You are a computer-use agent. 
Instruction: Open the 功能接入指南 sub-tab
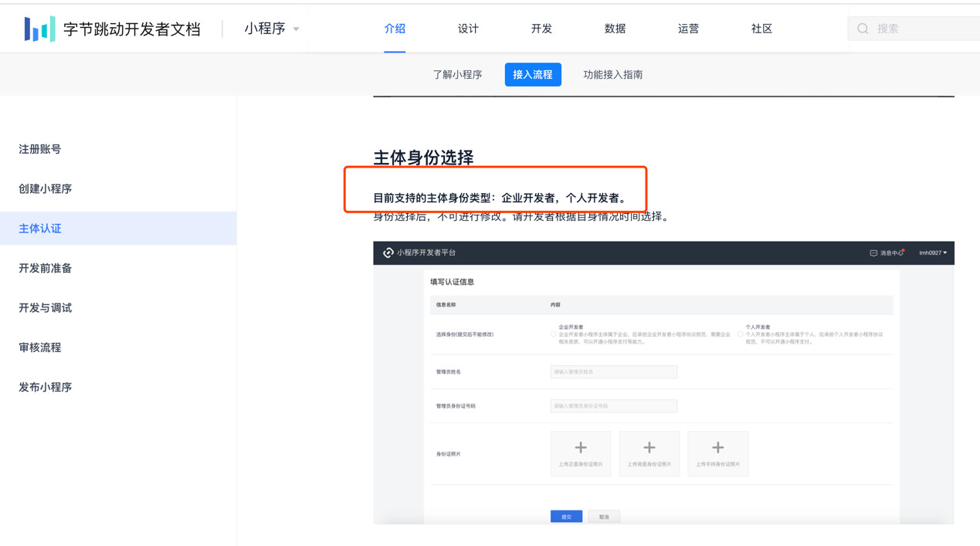613,75
